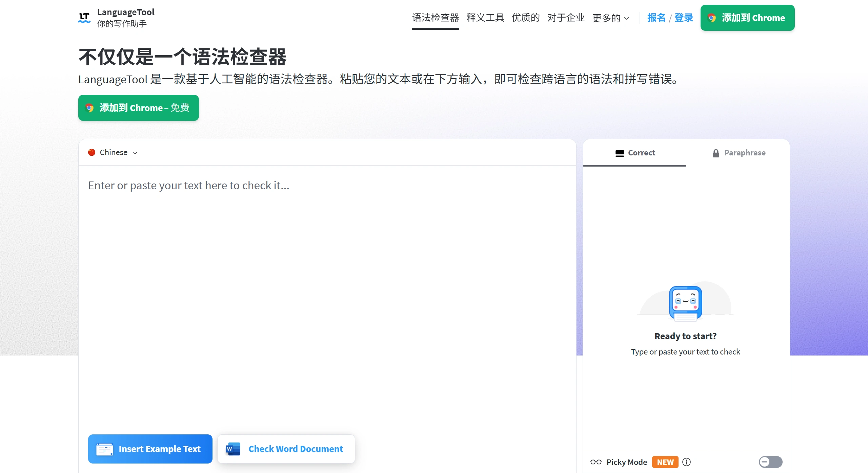Click the document icon in Insert Example Text
Viewport: 868px width, 473px height.
pyautogui.click(x=105, y=449)
